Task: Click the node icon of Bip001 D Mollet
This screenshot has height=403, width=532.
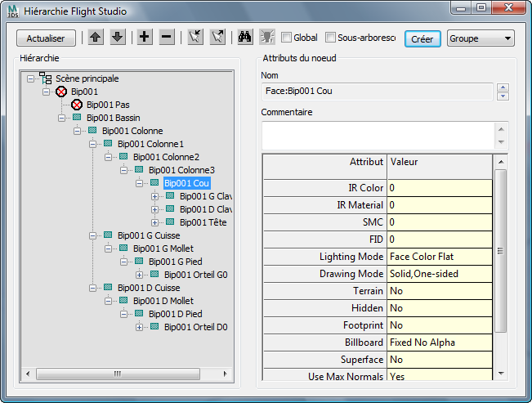Action: coord(123,301)
